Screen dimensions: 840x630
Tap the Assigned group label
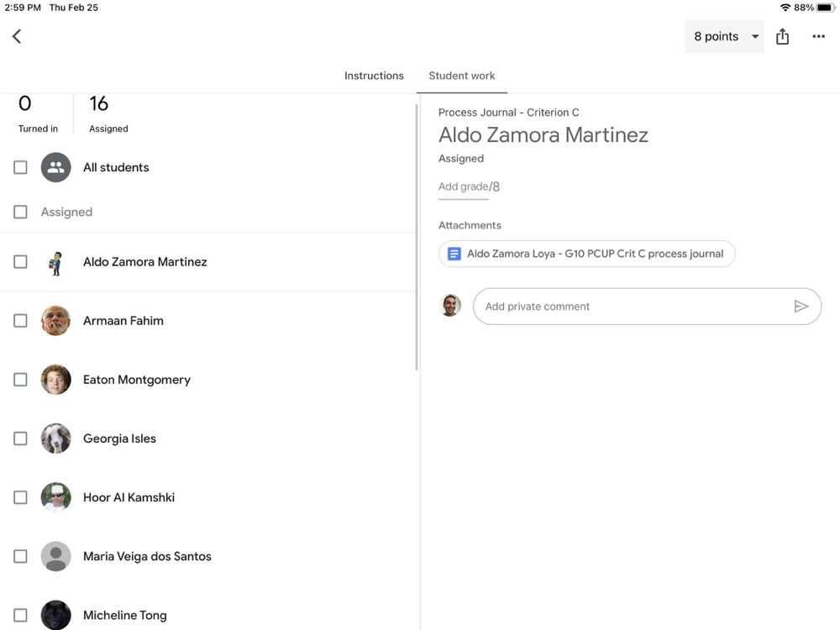click(66, 213)
